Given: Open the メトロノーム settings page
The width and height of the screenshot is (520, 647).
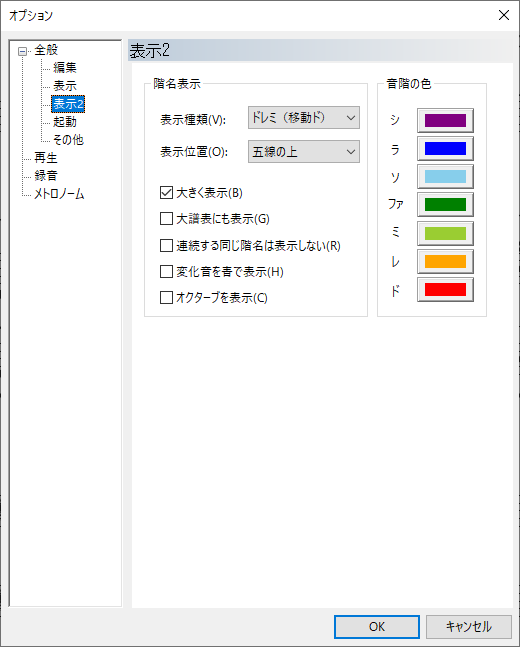Looking at the screenshot, I should click(59, 194).
